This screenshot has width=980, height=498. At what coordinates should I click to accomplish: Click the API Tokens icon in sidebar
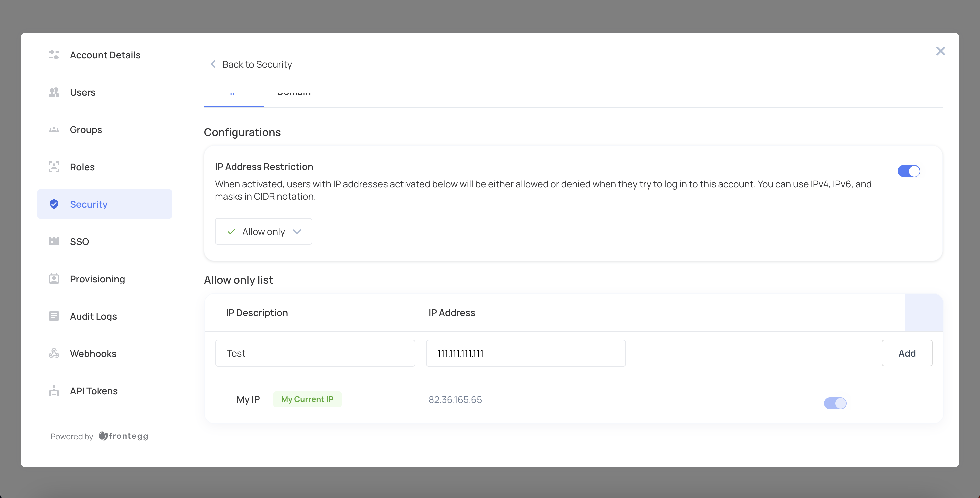click(x=54, y=391)
